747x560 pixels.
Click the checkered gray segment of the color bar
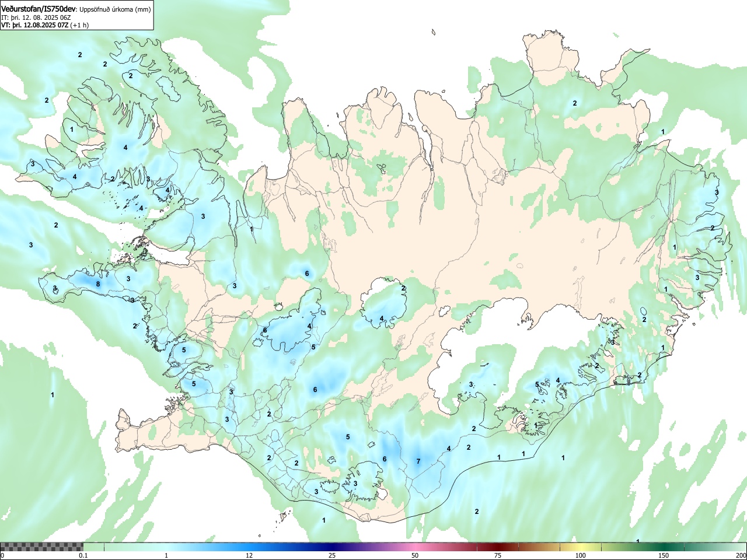coord(41,547)
